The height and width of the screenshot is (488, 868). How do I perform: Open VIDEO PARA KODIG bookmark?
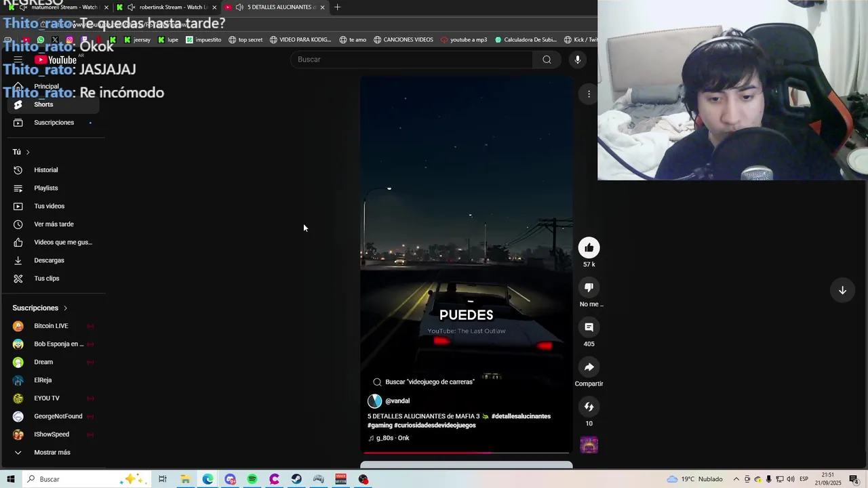tap(300, 40)
